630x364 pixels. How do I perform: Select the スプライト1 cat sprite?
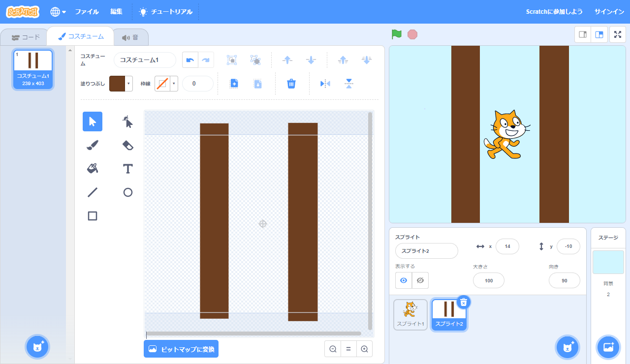click(410, 315)
